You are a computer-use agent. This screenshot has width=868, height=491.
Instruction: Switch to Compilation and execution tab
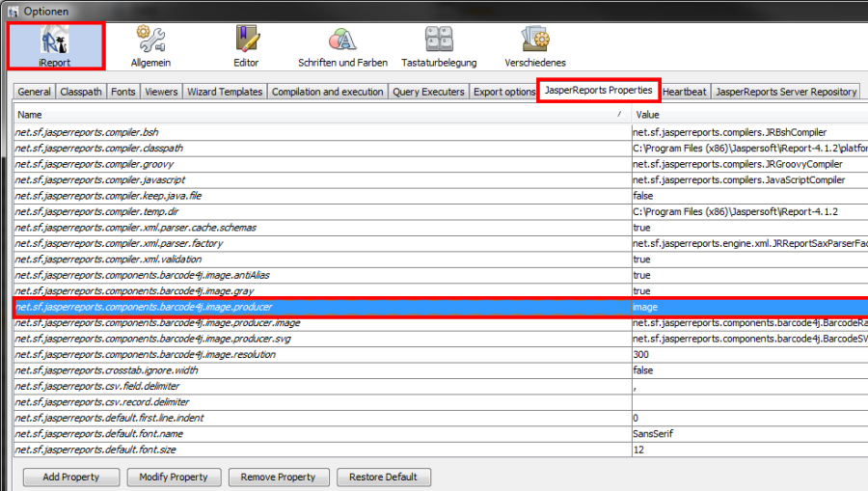click(328, 92)
